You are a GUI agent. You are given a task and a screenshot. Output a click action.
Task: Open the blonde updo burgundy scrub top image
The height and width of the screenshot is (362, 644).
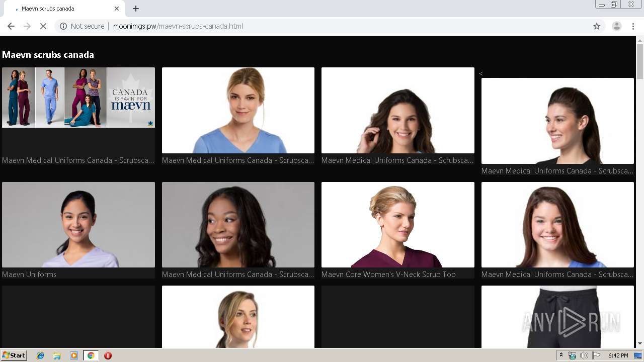[x=398, y=225]
